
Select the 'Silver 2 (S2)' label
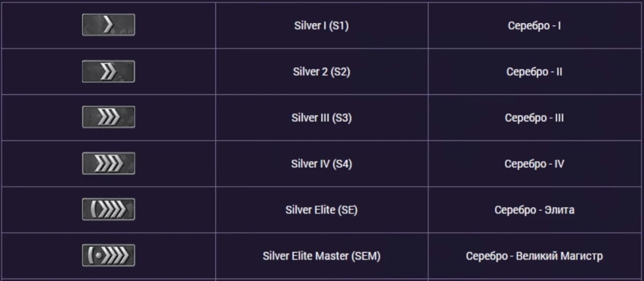(321, 72)
